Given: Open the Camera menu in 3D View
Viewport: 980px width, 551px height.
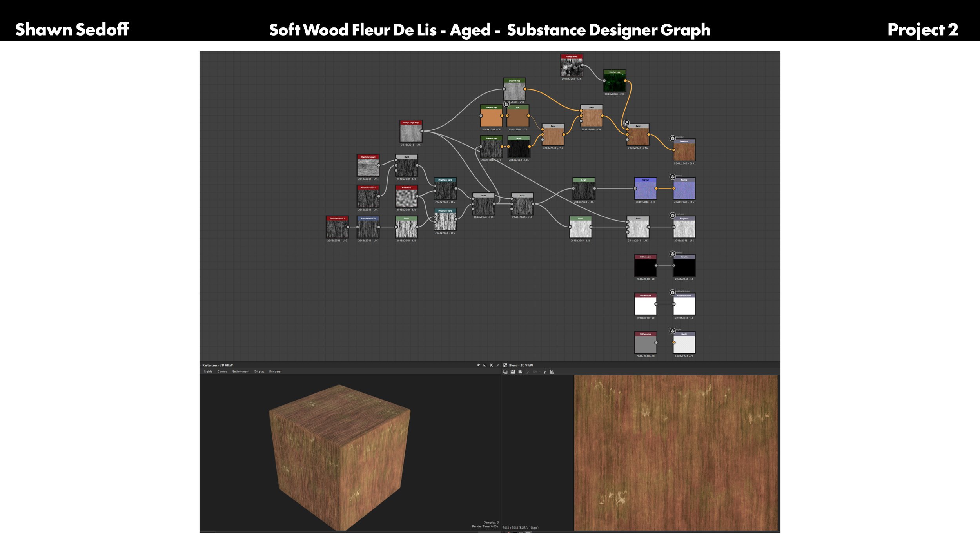Looking at the screenshot, I should 222,372.
